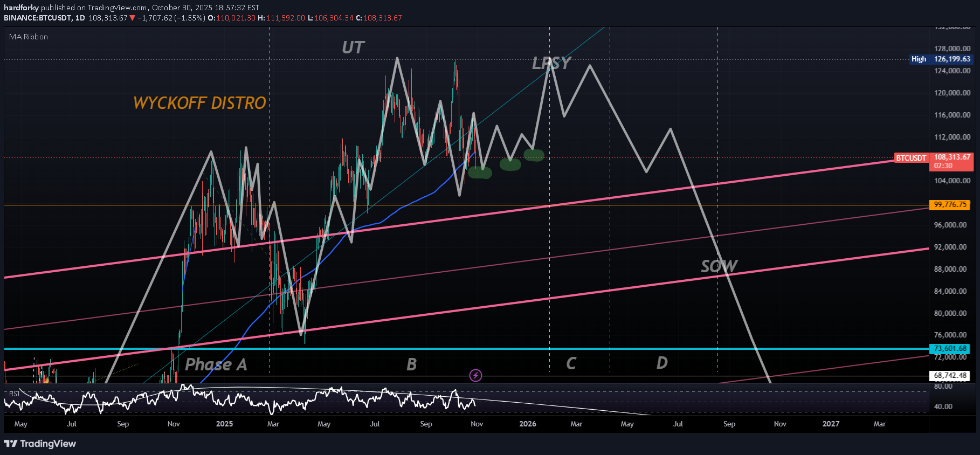The image size is (980, 455).
Task: Click the orange 99,776.75 price label
Action: (x=950, y=205)
